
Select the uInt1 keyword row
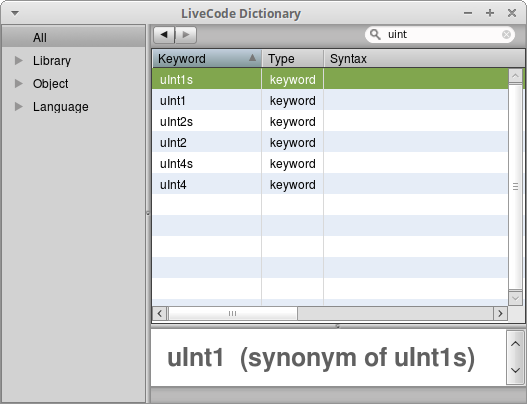point(330,100)
